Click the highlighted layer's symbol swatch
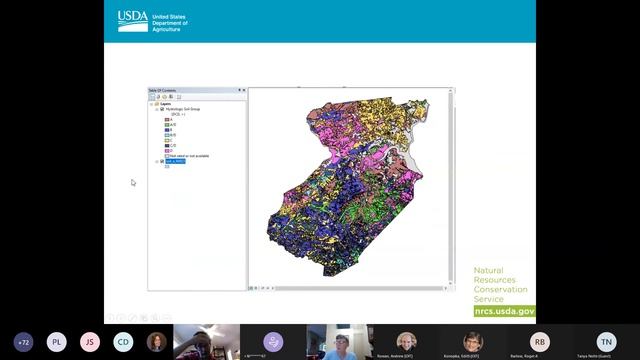Viewport: 640px width, 360px height. point(167,167)
